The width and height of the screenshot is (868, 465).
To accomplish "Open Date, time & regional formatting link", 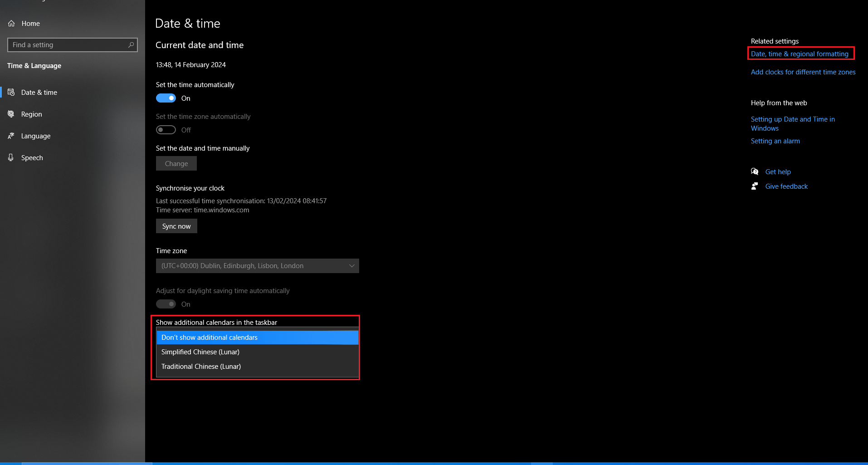I will click(800, 54).
